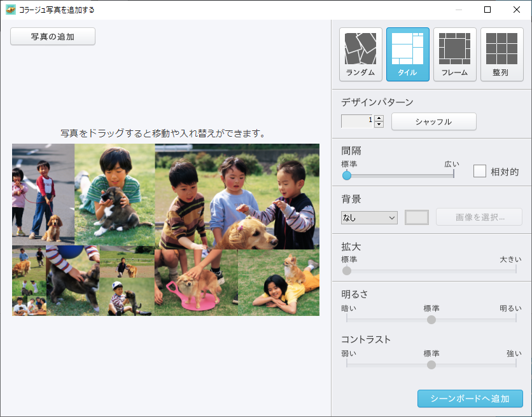The image size is (532, 417).
Task: Click the 間隔 slider handle
Action: [x=347, y=175]
